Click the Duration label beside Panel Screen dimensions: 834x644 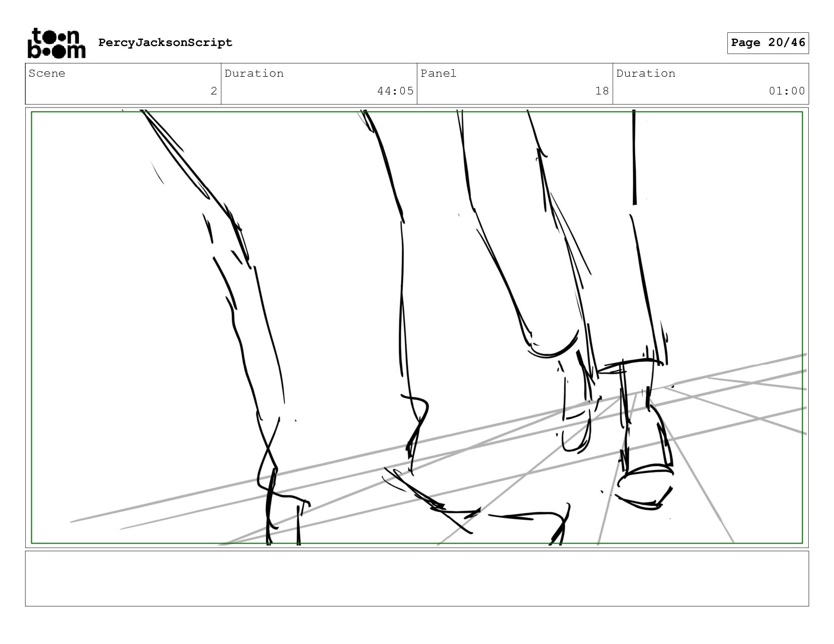(645, 73)
